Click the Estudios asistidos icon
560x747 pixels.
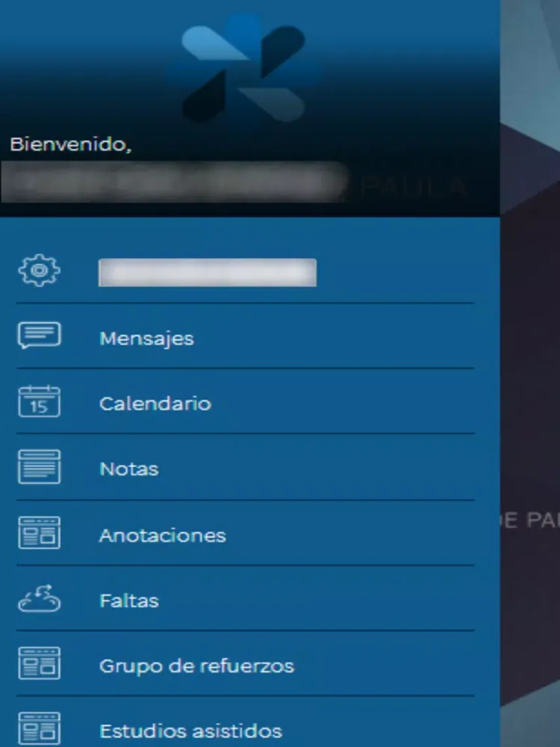coord(40,728)
